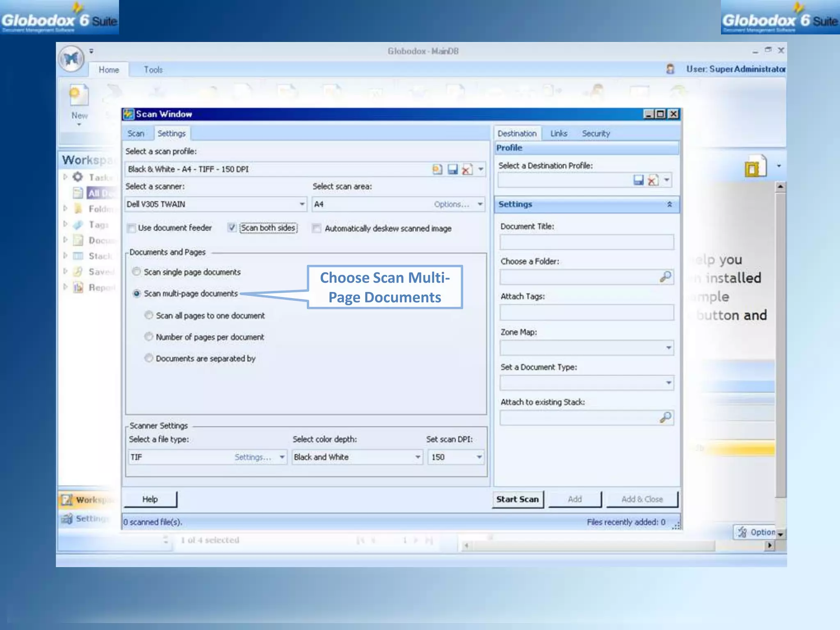This screenshot has height=630, width=840.
Task: Click the Attach Tags input field
Action: pos(587,312)
